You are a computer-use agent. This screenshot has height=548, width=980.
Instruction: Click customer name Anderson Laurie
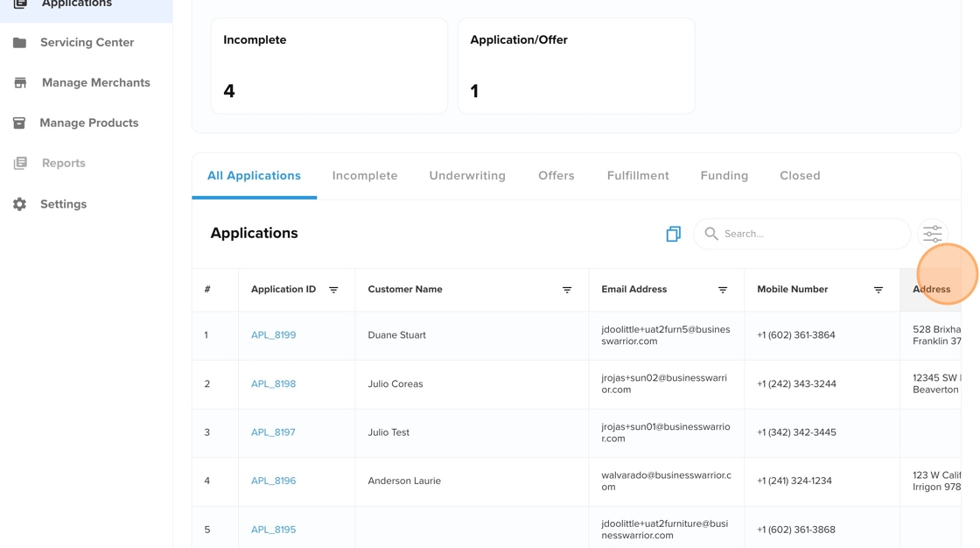[404, 481]
